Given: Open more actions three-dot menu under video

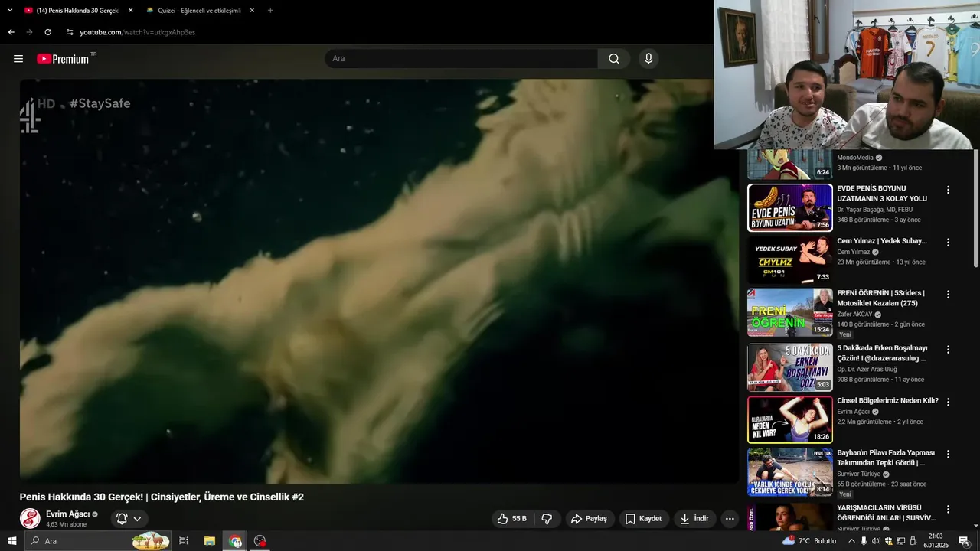Looking at the screenshot, I should click(730, 519).
